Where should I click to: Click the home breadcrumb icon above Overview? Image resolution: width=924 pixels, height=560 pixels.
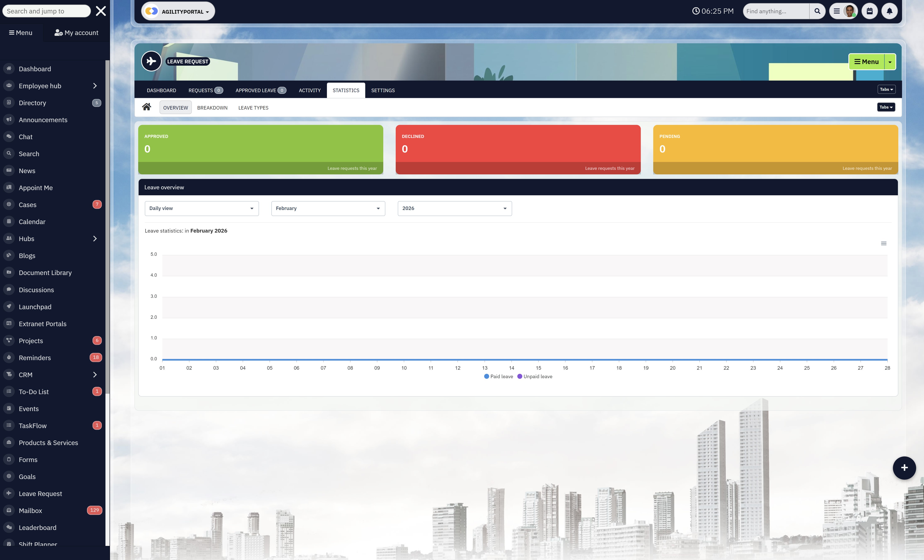click(x=147, y=107)
